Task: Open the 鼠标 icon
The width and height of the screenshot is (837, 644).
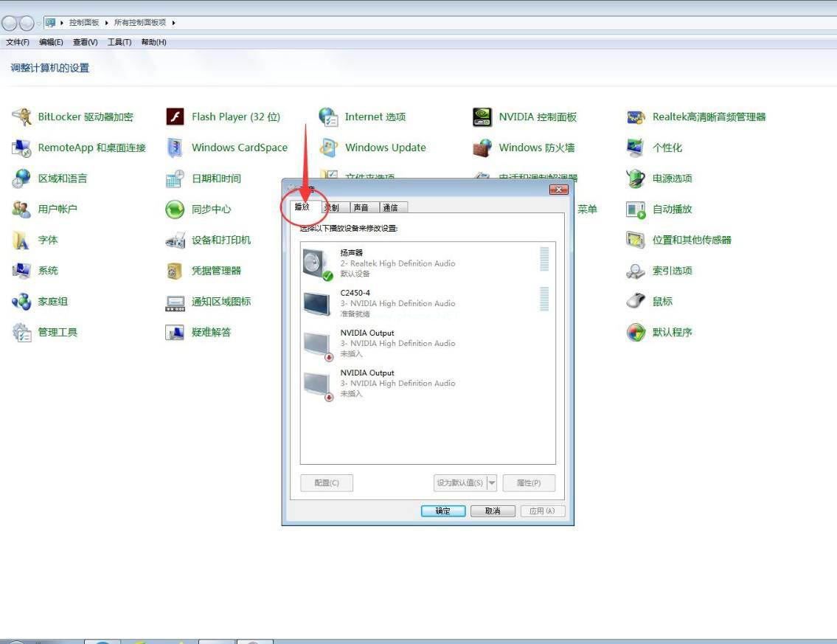Action: tap(636, 301)
